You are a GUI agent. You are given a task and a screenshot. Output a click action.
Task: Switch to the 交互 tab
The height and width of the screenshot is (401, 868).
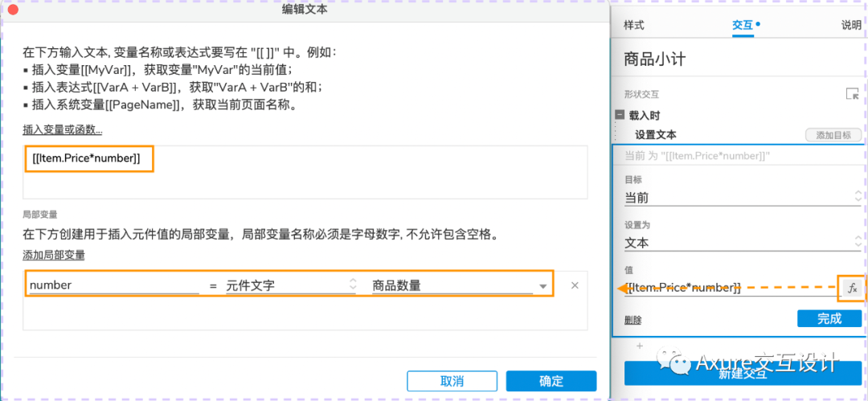[743, 25]
